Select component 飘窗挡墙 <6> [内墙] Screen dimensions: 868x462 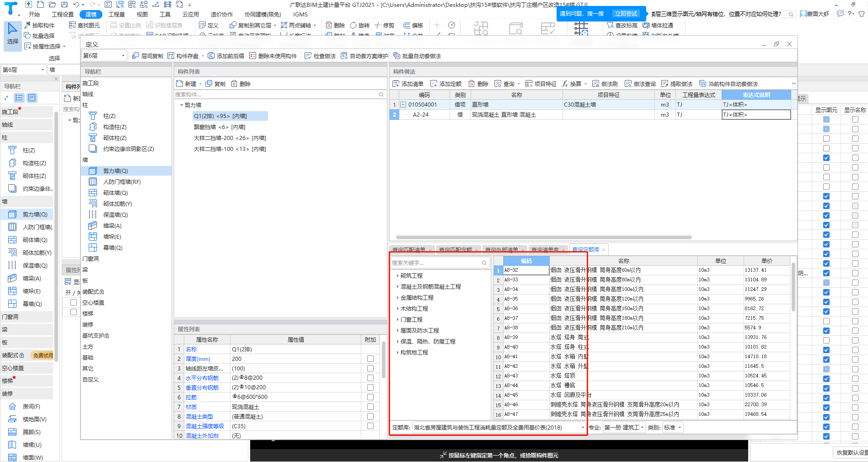(x=220, y=127)
